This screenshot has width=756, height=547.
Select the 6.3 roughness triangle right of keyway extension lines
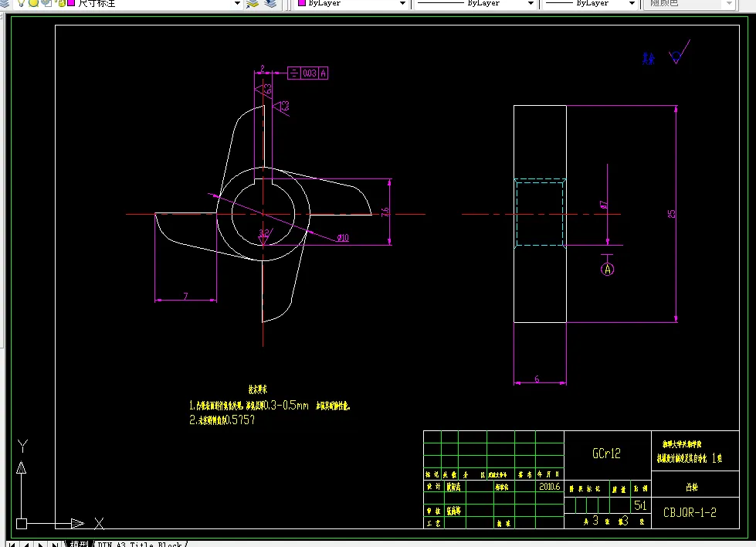pyautogui.click(x=283, y=107)
